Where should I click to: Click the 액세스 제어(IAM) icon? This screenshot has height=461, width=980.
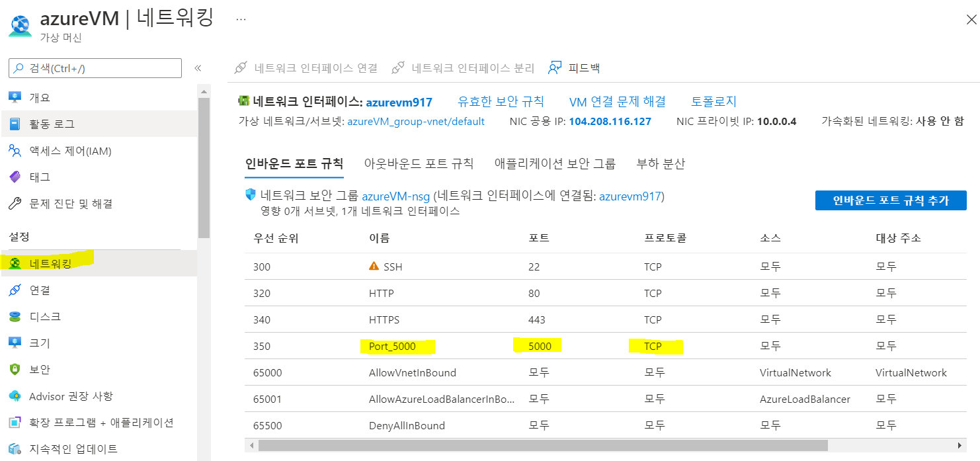point(15,151)
